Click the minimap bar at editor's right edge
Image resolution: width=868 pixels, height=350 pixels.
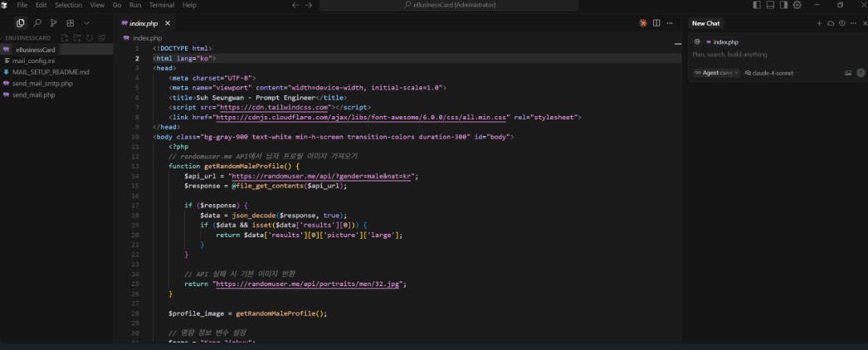678,44
